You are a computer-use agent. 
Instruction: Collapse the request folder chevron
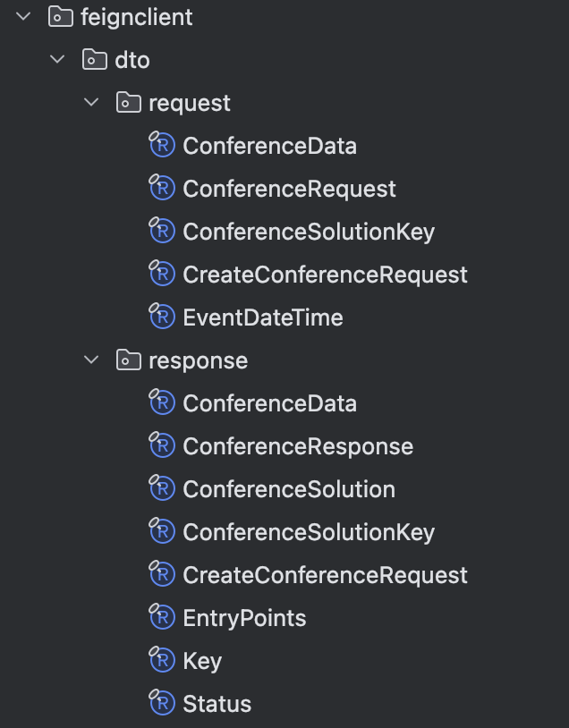point(92,103)
